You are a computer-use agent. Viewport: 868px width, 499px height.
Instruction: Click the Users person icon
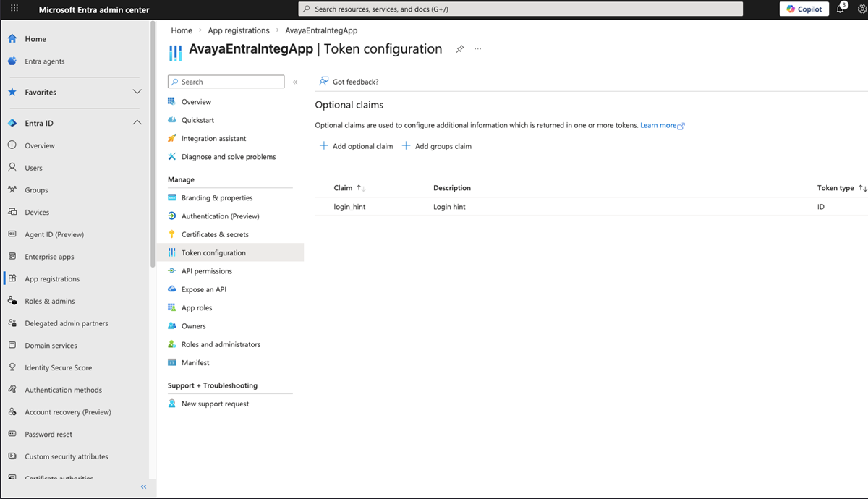12,168
